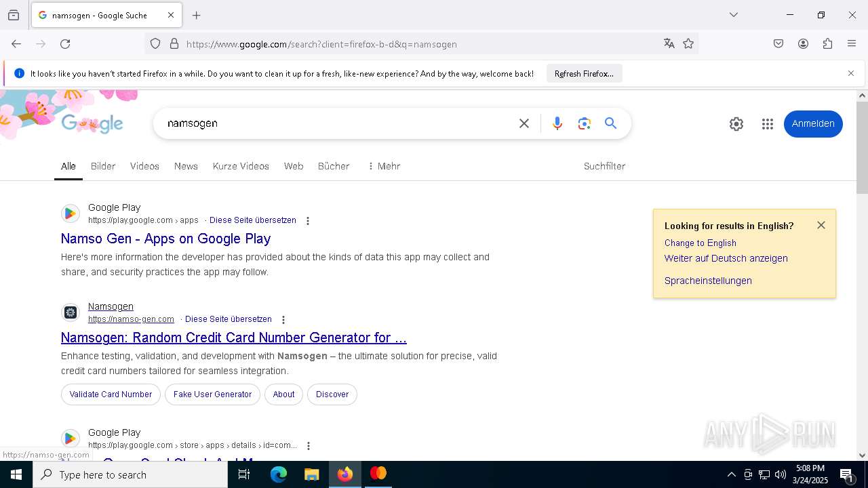Switch to the News tab
The width and height of the screenshot is (868, 488).
coord(186,166)
